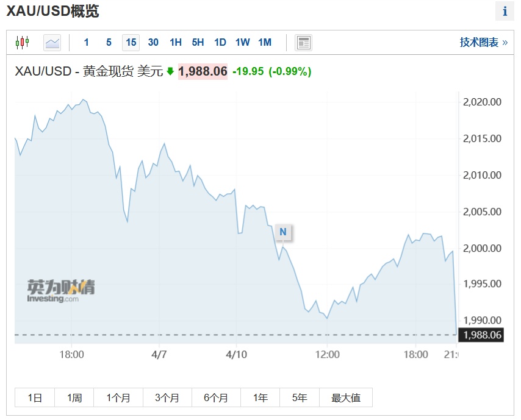Choose the 1周 time range
521x420 pixels.
[74, 397]
